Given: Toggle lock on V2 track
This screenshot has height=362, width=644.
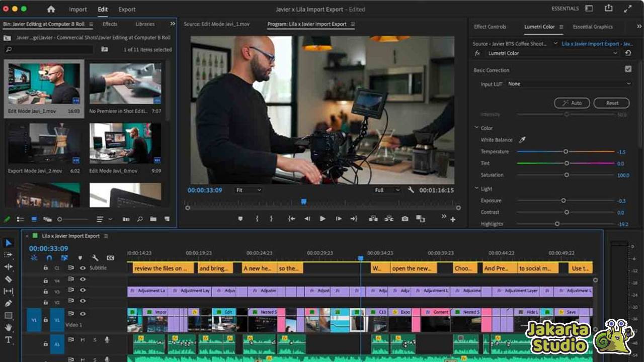Looking at the screenshot, I should tap(46, 302).
